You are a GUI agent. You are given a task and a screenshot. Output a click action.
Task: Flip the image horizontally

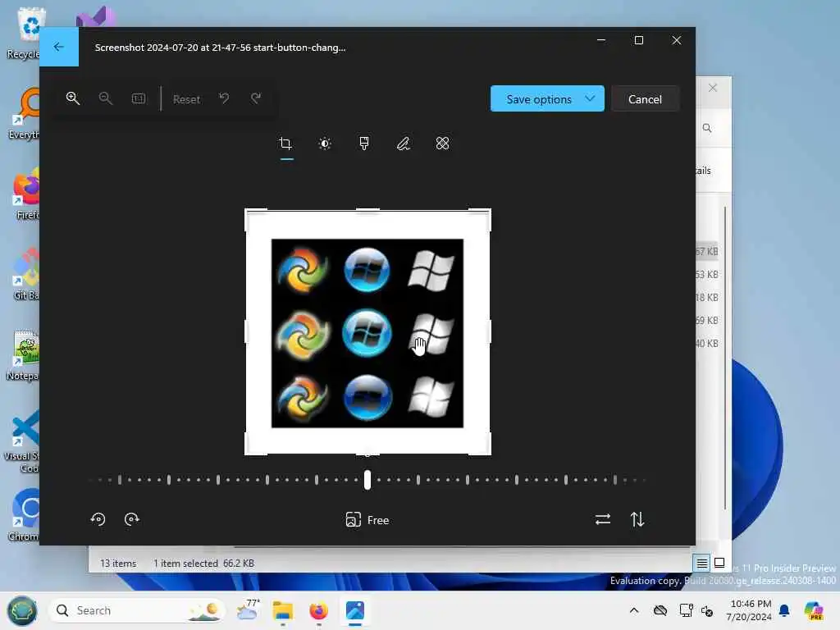coord(603,519)
